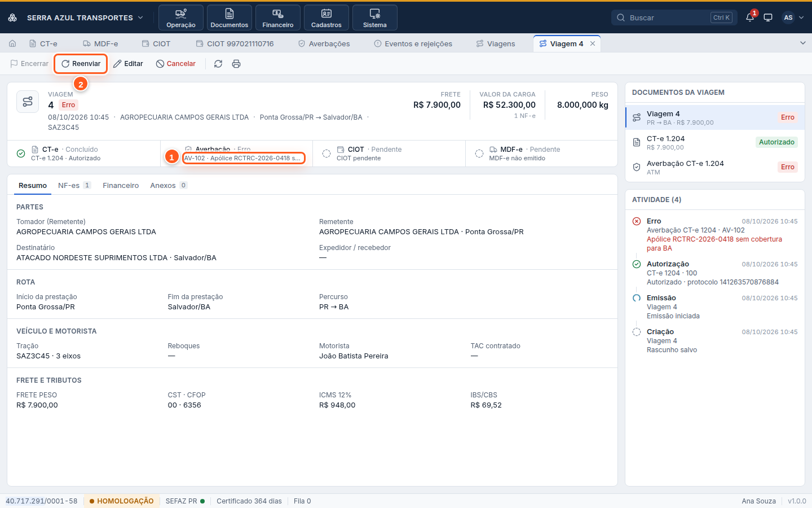The height and width of the screenshot is (508, 812).
Task: Switch to the CIOT 997021110716 tab
Action: tap(235, 43)
